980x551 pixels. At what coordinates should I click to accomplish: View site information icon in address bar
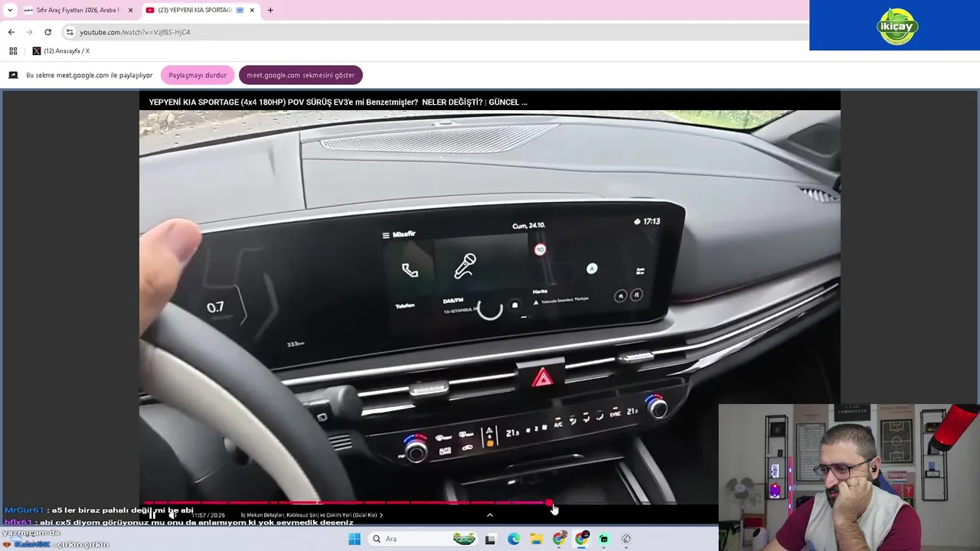click(70, 32)
